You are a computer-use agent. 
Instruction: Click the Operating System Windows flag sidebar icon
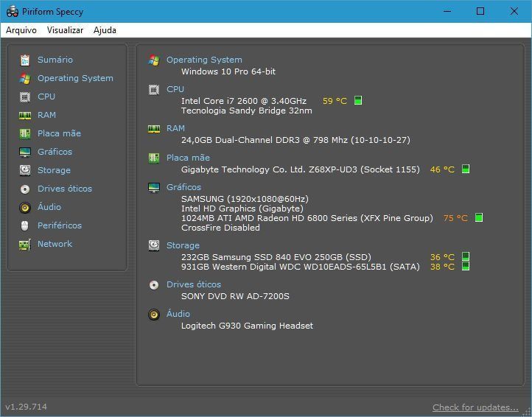coord(25,78)
